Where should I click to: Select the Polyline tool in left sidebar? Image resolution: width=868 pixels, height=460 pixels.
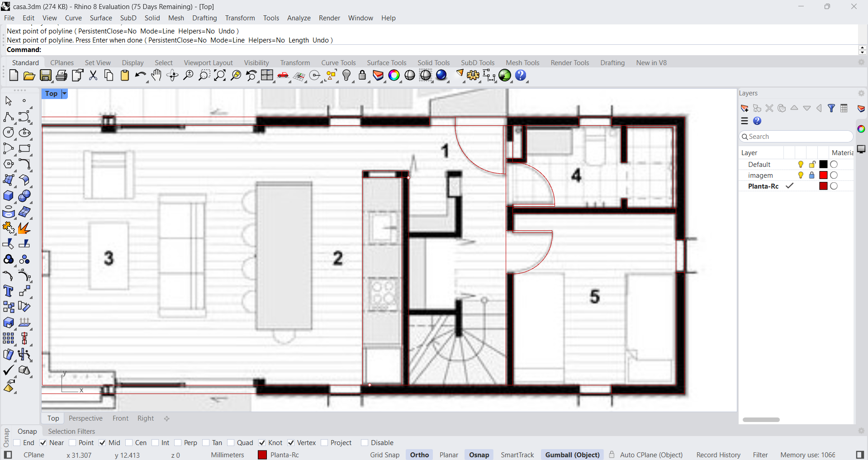[x=8, y=117]
